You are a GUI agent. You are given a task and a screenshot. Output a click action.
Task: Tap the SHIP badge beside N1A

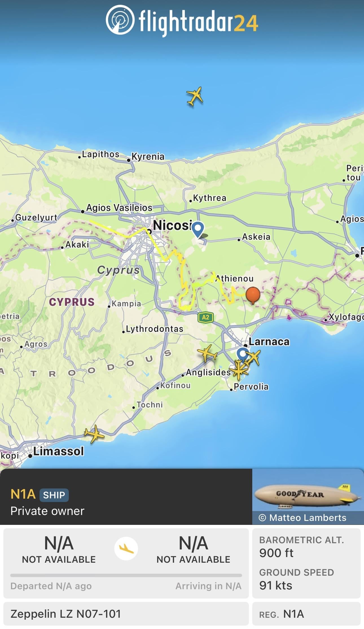tap(54, 495)
